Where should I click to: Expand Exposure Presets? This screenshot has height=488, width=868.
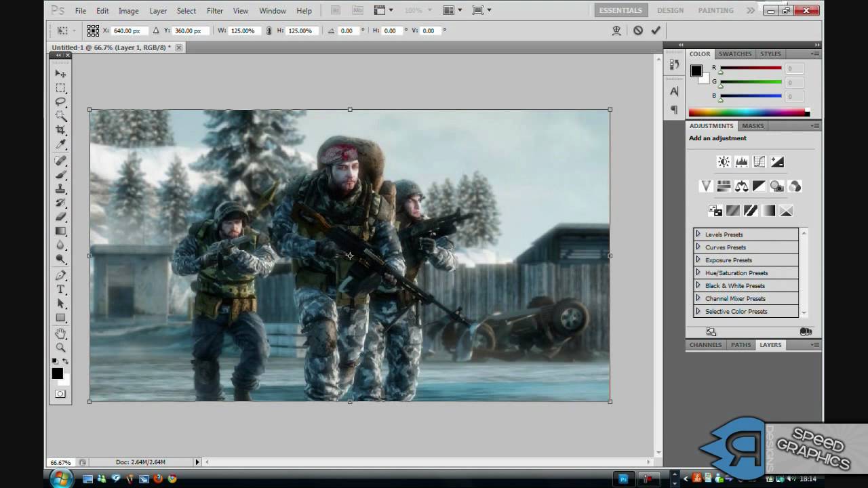pyautogui.click(x=698, y=260)
